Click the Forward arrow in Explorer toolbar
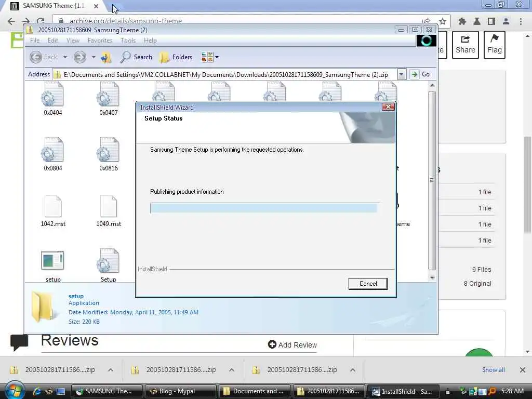532x399 pixels. point(79,57)
